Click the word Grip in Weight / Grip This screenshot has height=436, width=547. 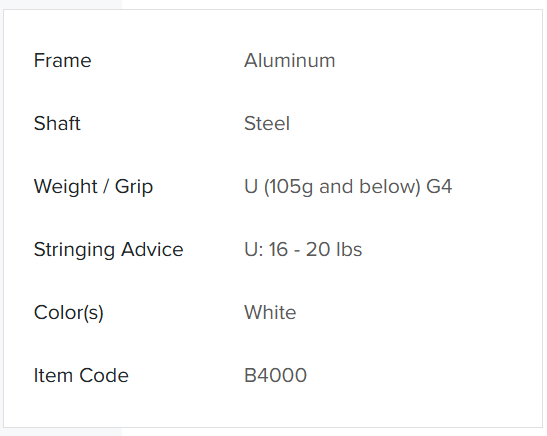pyautogui.click(x=134, y=187)
